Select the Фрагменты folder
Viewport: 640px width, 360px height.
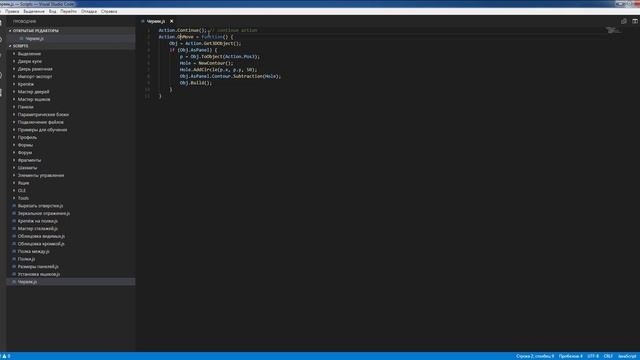(29, 160)
